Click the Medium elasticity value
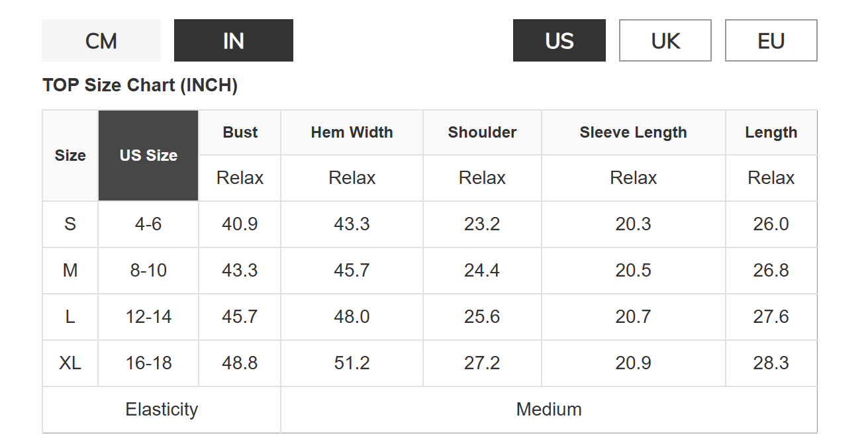868x444 pixels. coord(549,410)
